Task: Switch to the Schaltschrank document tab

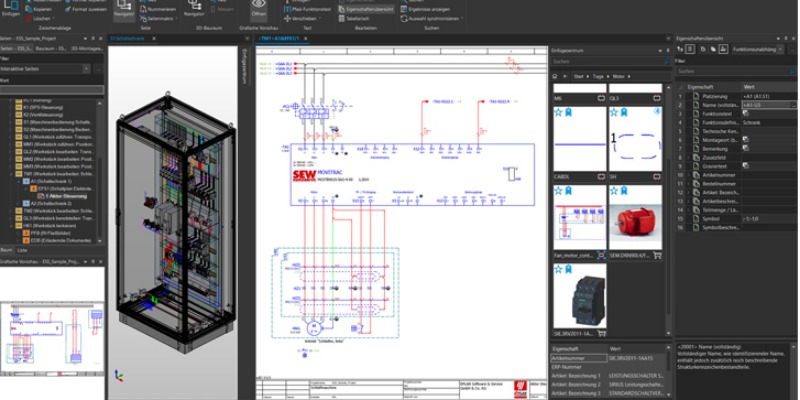Action: pyautogui.click(x=128, y=37)
